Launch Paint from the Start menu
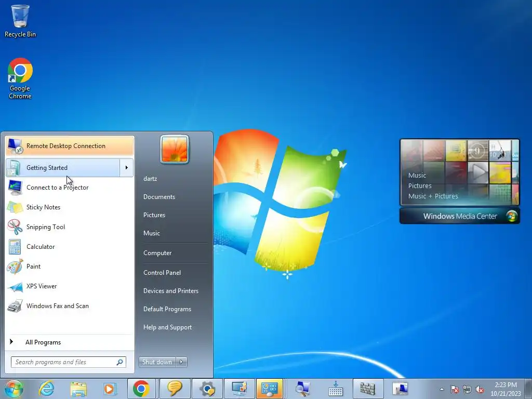 coord(70,267)
